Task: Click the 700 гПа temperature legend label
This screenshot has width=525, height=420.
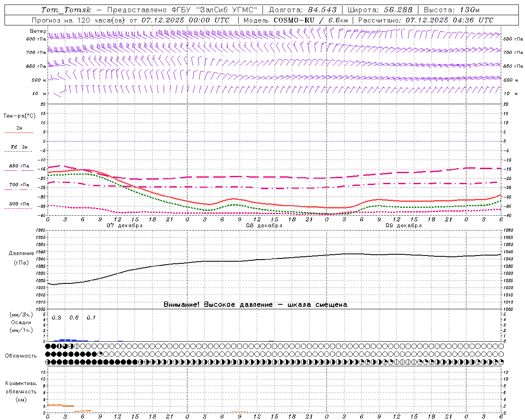Action: (x=19, y=185)
